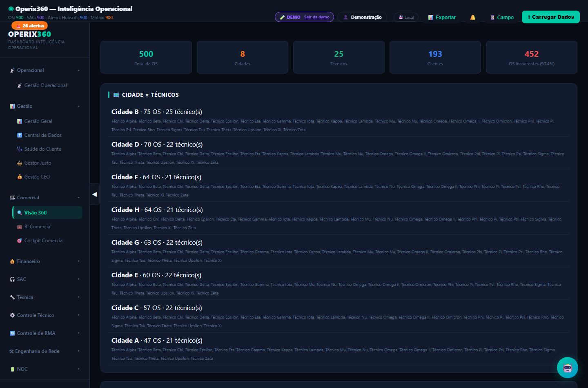The height and width of the screenshot is (388, 588).
Task: Collapse the Comercial section
Action: [x=45, y=198]
